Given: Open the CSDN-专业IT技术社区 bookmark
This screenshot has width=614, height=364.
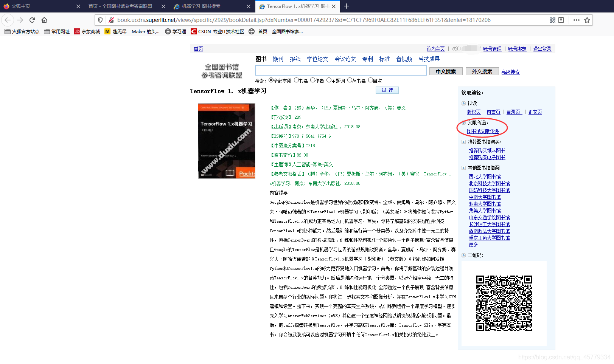Looking at the screenshot, I should 218,32.
